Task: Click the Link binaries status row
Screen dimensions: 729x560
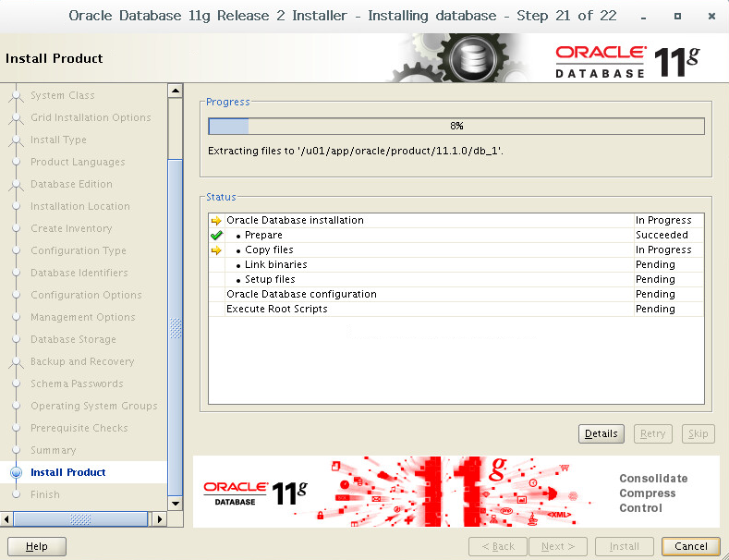Action: [x=456, y=264]
